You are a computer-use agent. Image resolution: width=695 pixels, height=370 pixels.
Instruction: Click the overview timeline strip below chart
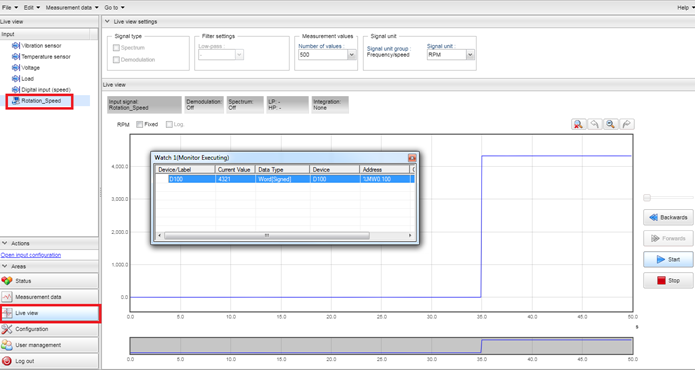tap(381, 346)
